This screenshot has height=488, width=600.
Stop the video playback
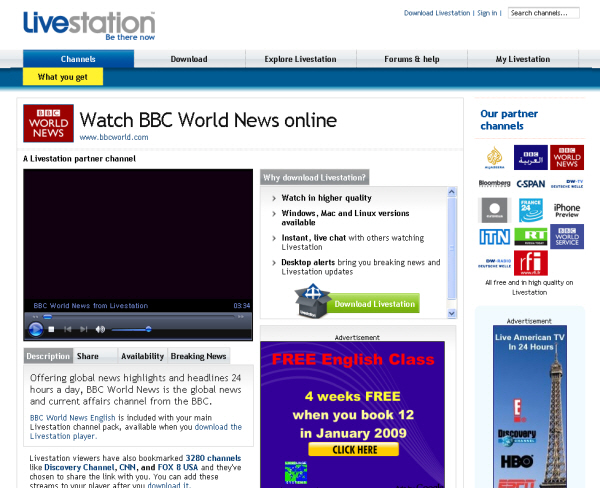(x=51, y=329)
